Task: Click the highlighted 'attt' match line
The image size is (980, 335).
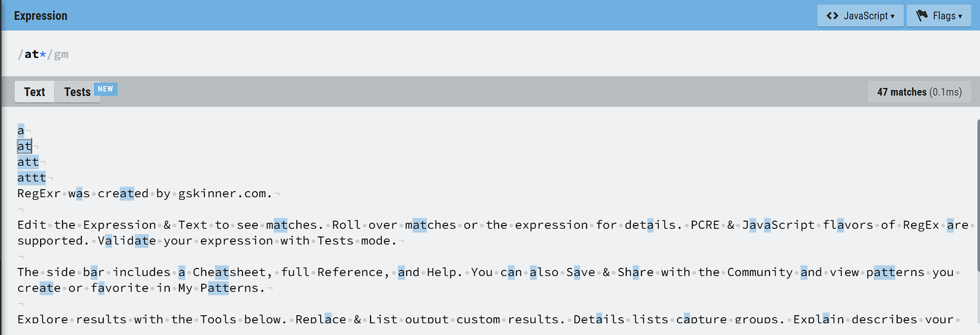Action: tap(32, 178)
